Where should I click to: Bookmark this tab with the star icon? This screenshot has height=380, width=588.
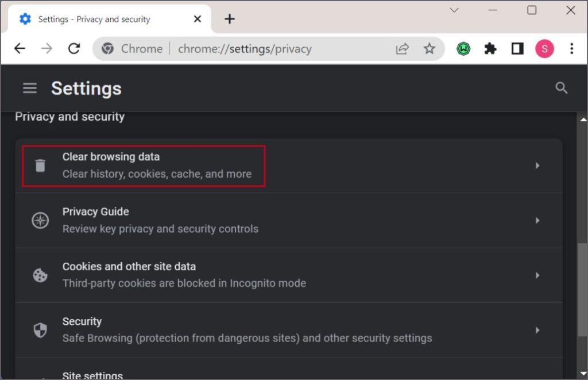[430, 48]
